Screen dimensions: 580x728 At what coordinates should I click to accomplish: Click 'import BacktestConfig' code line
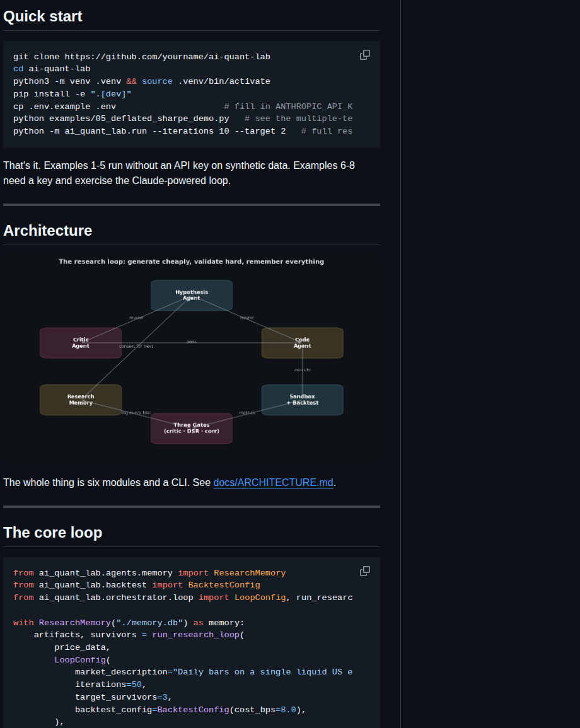137,585
